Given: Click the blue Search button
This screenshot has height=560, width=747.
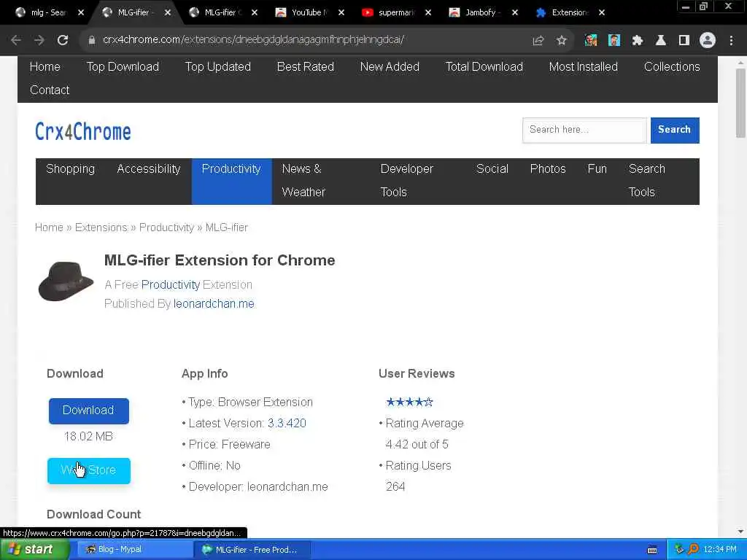Looking at the screenshot, I should click(x=675, y=130).
